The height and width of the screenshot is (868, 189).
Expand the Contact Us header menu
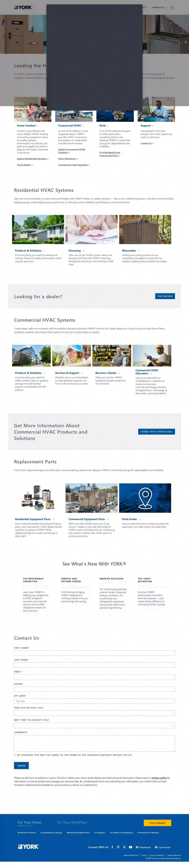pyautogui.click(x=159, y=7)
